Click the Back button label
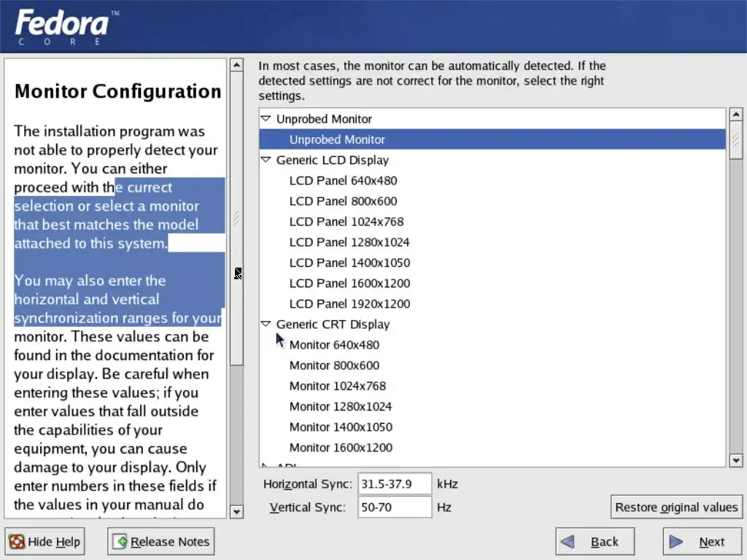747x560 pixels. [605, 542]
